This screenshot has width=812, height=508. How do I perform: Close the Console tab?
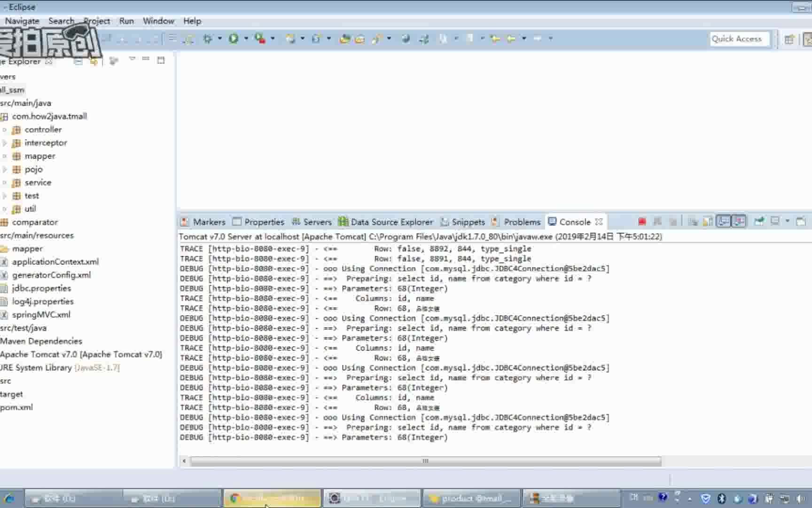coord(599,222)
